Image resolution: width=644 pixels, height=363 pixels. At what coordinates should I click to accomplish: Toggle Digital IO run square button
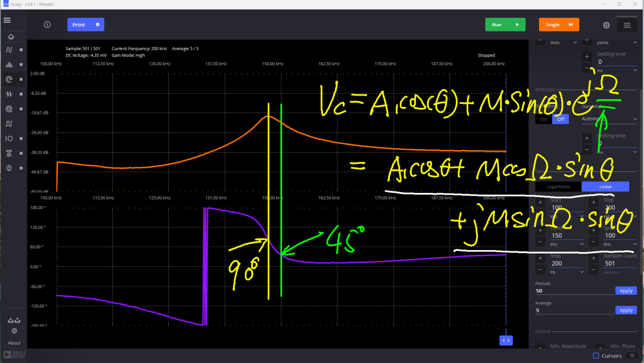pyautogui.click(x=21, y=139)
